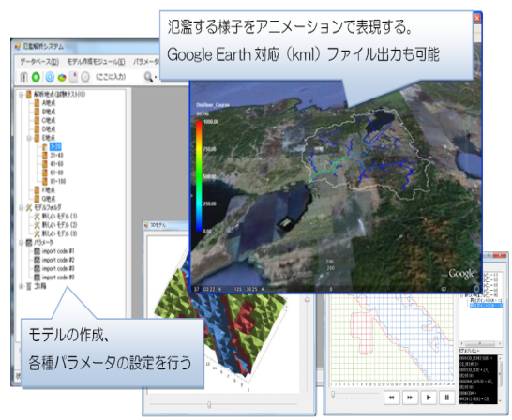The image size is (512, 420).
Task: Collapse the モデルフォルダ node
Action: 21,207
